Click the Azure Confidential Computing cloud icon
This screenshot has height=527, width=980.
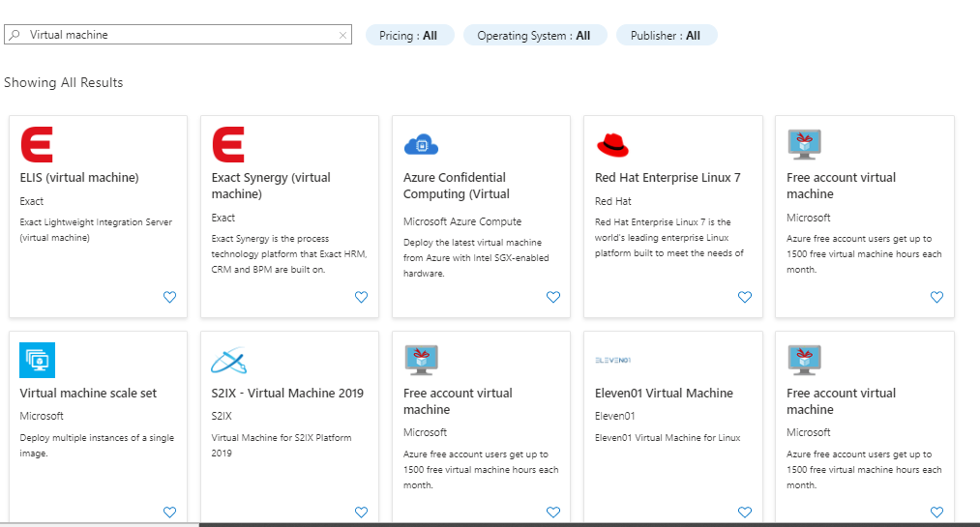click(421, 144)
